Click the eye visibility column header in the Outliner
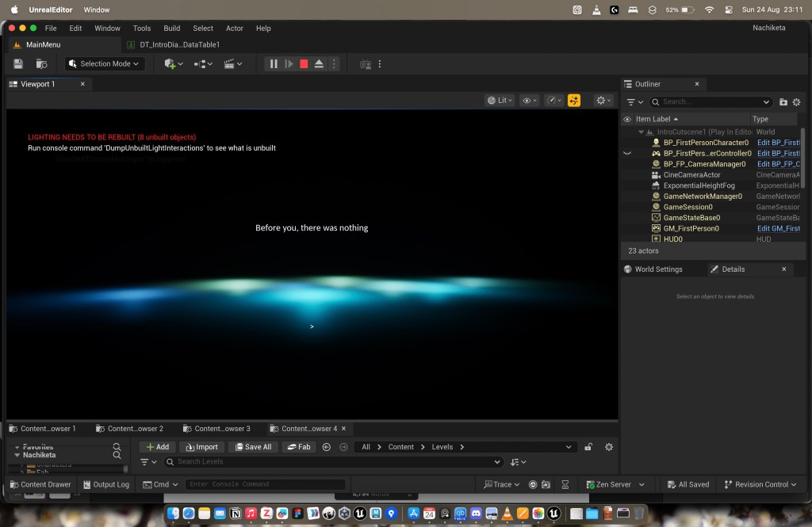Image resolution: width=812 pixels, height=527 pixels. 627,120
